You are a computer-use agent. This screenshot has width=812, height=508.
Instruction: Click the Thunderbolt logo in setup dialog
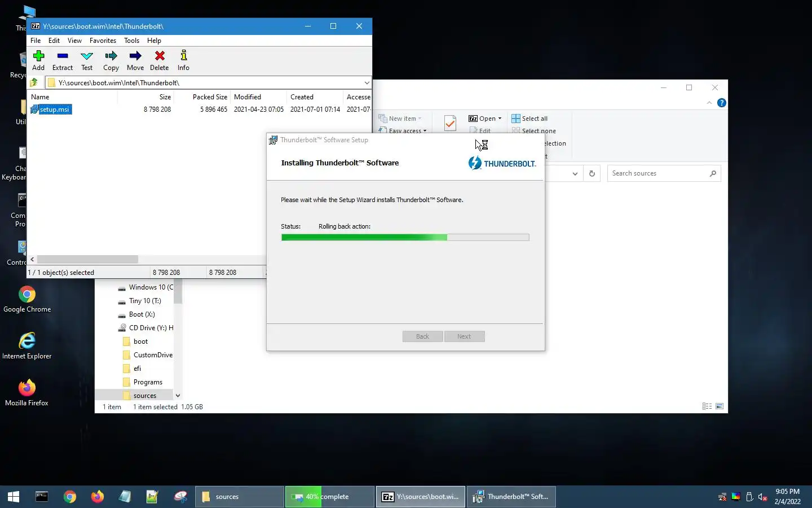[x=502, y=163]
